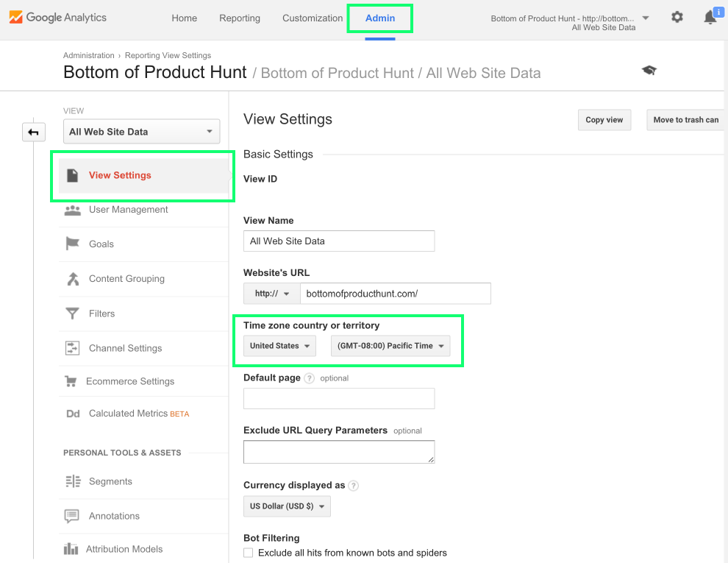
Task: Open Goals in sidebar
Action: pos(144,244)
